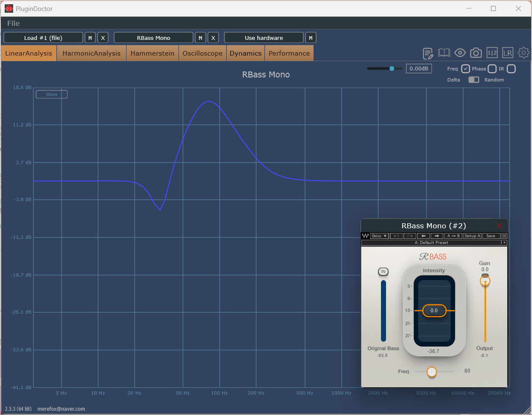532x415 pixels.
Task: Click the 0.00dB level input field
Action: coord(419,69)
